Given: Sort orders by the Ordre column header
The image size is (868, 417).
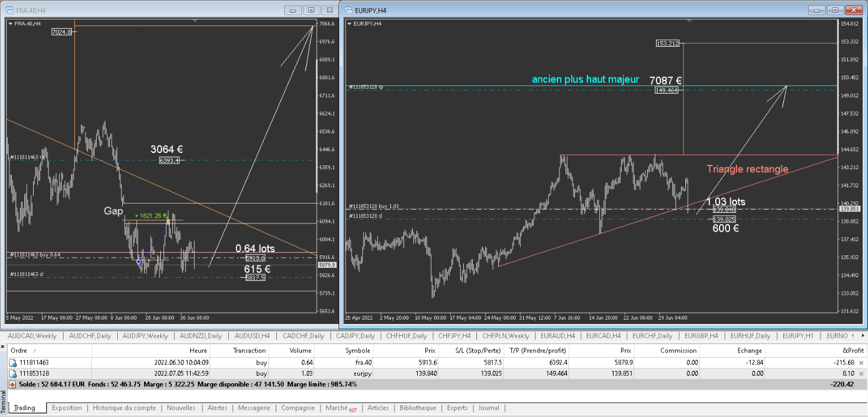Looking at the screenshot, I should click(19, 350).
